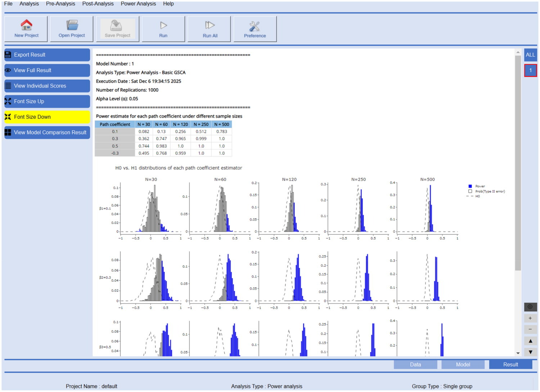540x392 pixels.
Task: Zoom out with the minus button
Action: coord(530,329)
